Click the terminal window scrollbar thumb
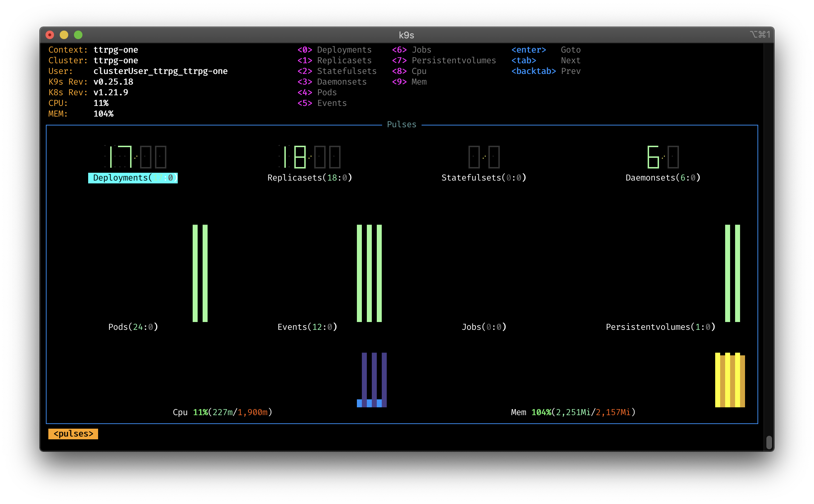 tap(769, 443)
